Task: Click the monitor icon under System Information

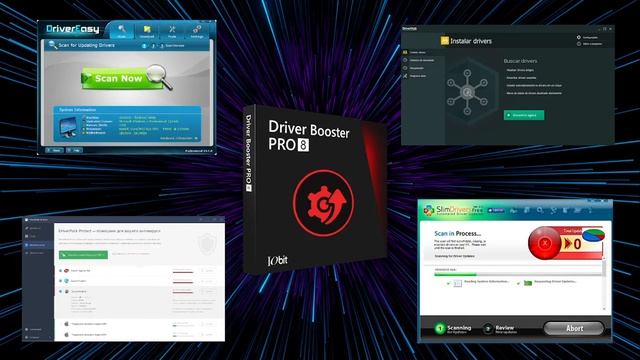Action: pos(68,127)
